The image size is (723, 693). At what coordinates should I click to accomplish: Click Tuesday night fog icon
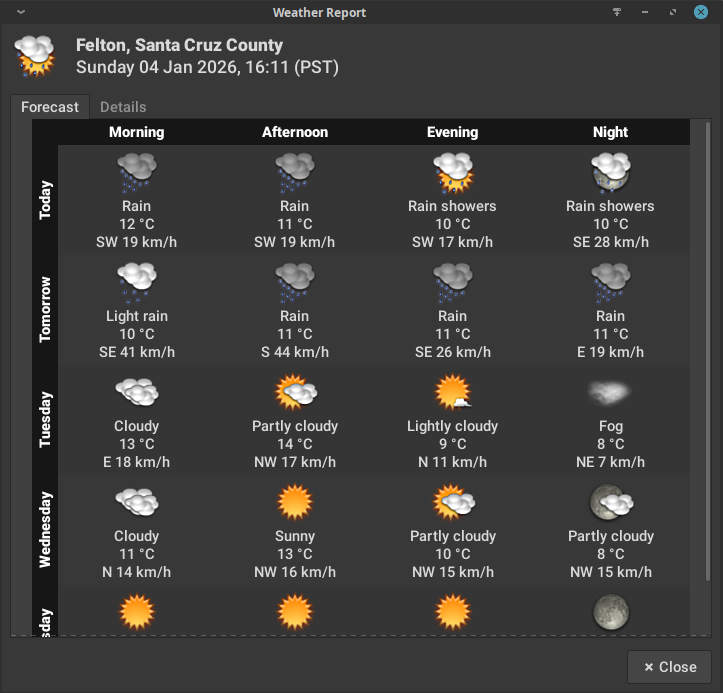610,390
